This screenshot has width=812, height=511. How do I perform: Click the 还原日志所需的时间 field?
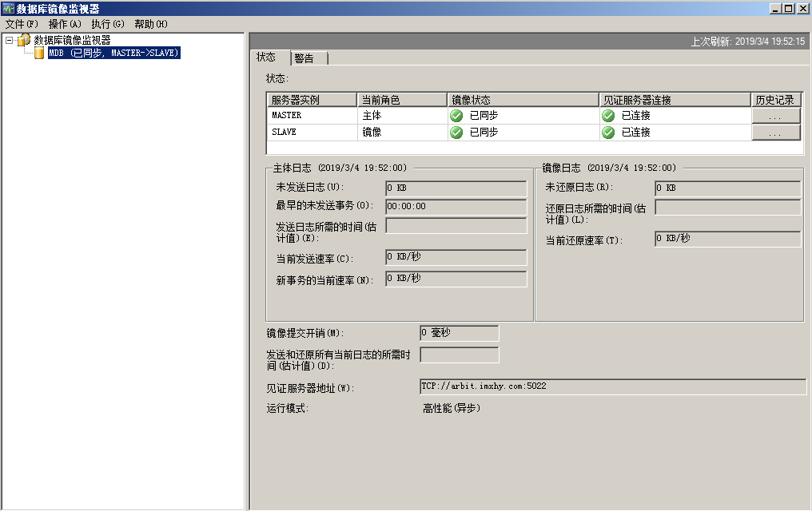(x=728, y=208)
